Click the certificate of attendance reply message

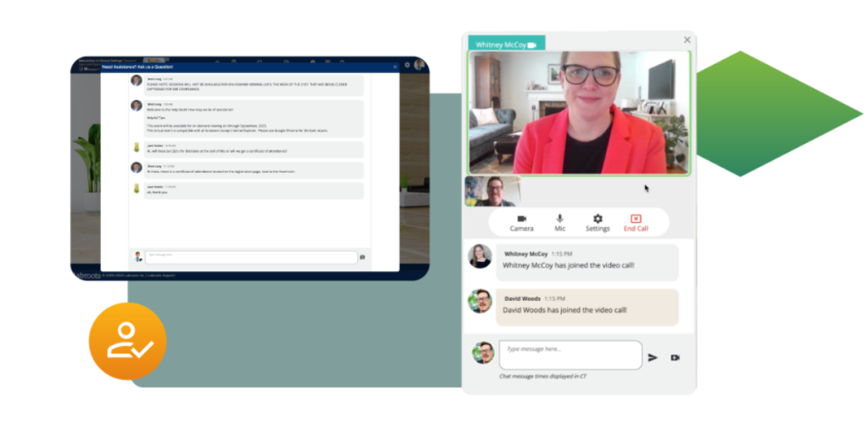pos(253,170)
